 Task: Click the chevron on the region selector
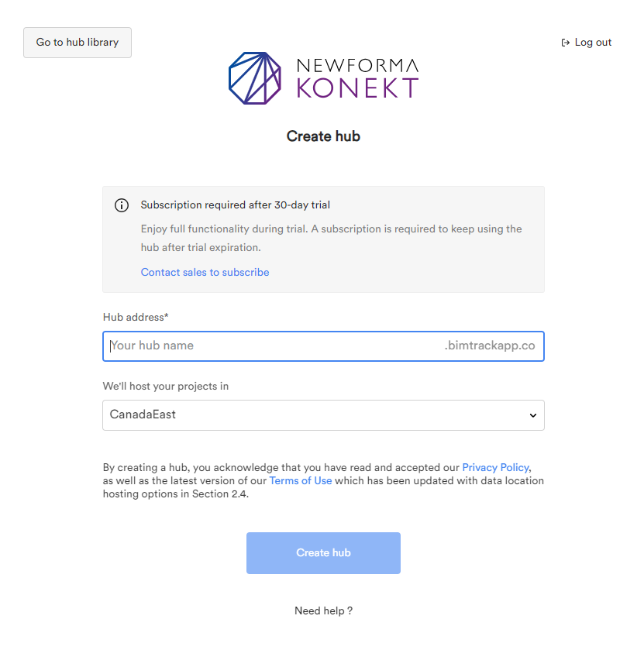click(x=532, y=415)
